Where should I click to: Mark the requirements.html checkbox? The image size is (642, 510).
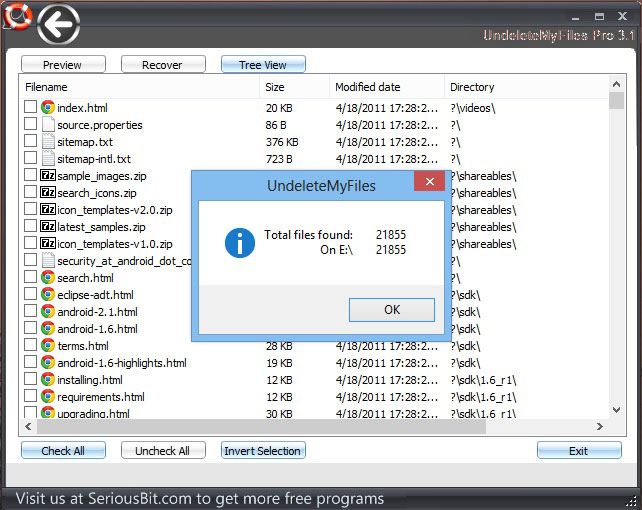pos(30,395)
